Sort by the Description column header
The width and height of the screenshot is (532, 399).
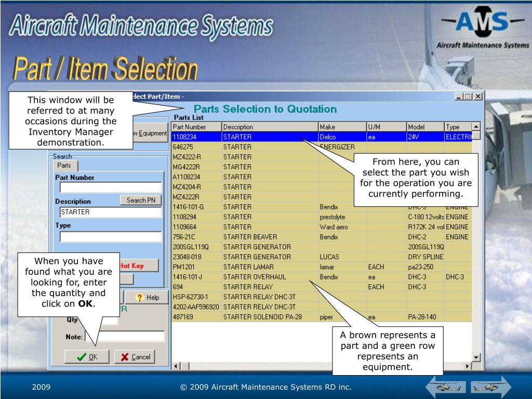tap(270, 127)
